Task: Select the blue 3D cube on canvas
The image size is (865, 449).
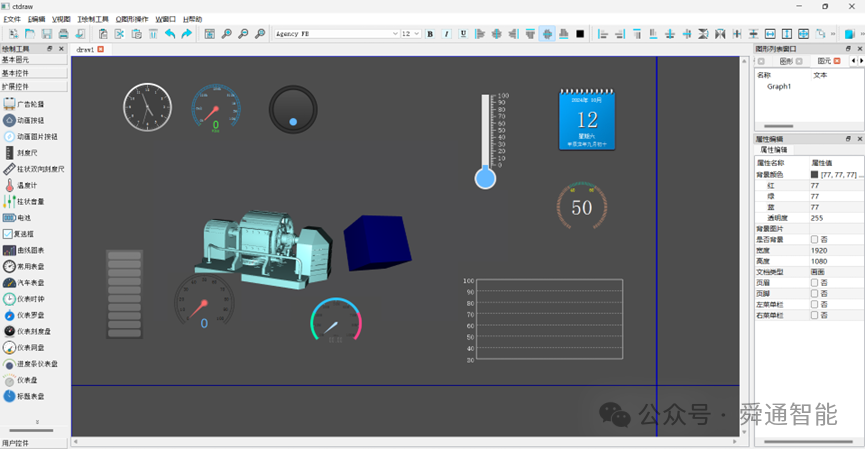Action: (377, 243)
